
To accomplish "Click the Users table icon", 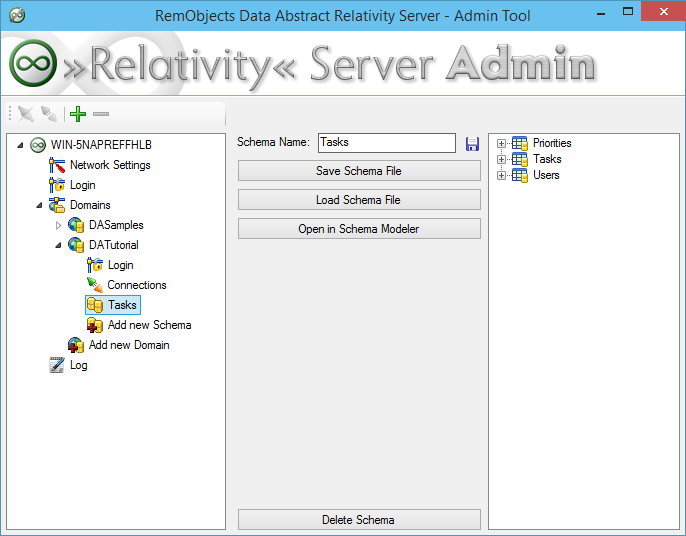I will (520, 175).
